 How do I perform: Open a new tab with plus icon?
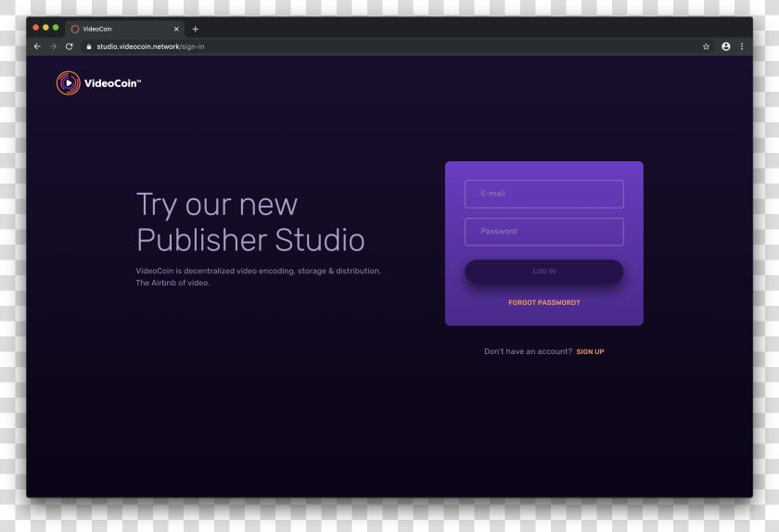(196, 30)
